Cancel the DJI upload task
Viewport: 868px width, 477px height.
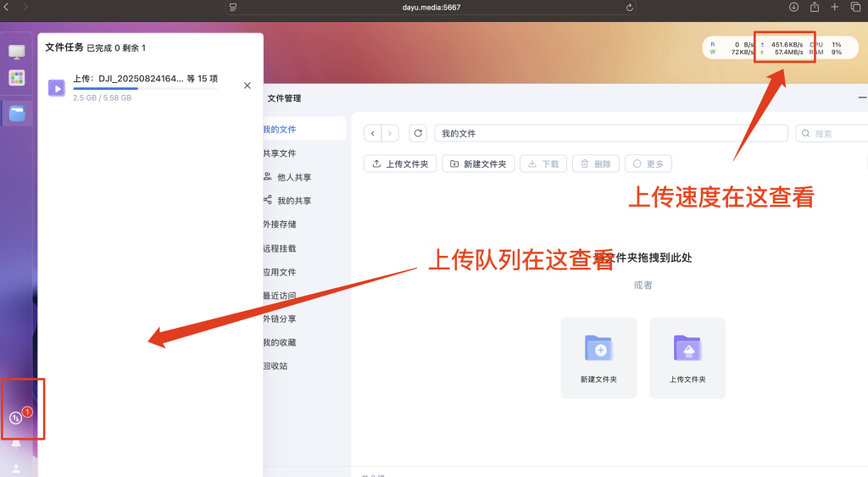(x=247, y=86)
